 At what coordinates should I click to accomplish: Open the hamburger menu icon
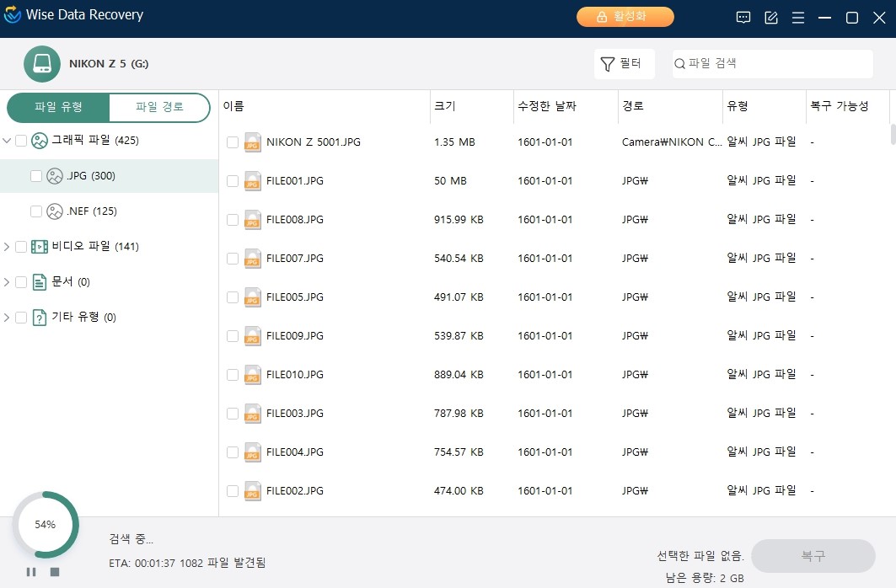coord(797,17)
